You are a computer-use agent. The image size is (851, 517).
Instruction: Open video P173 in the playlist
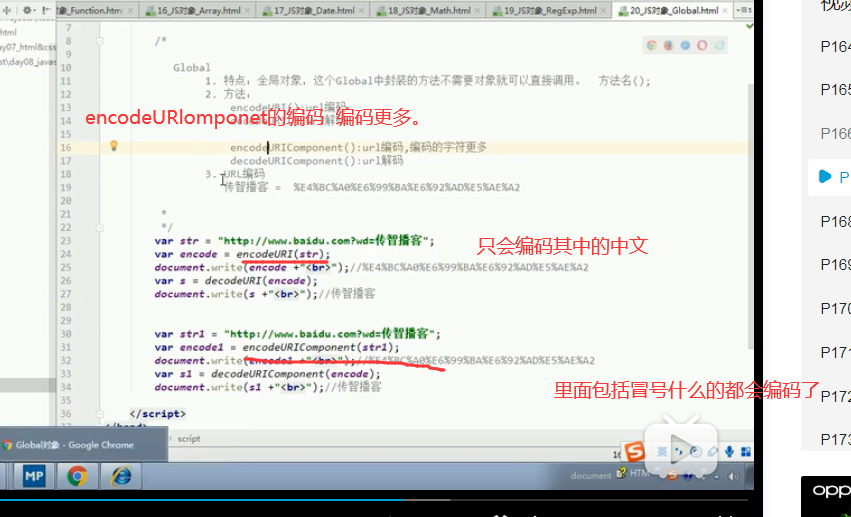835,439
